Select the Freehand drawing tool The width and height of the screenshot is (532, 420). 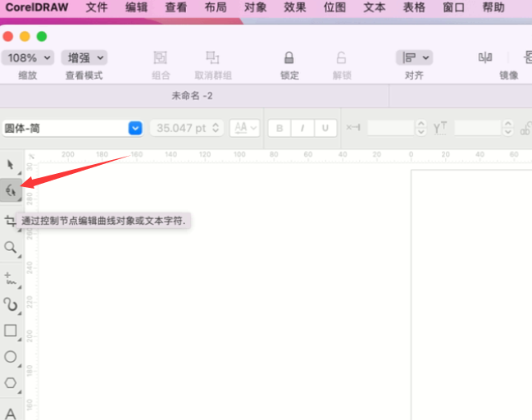(x=11, y=278)
